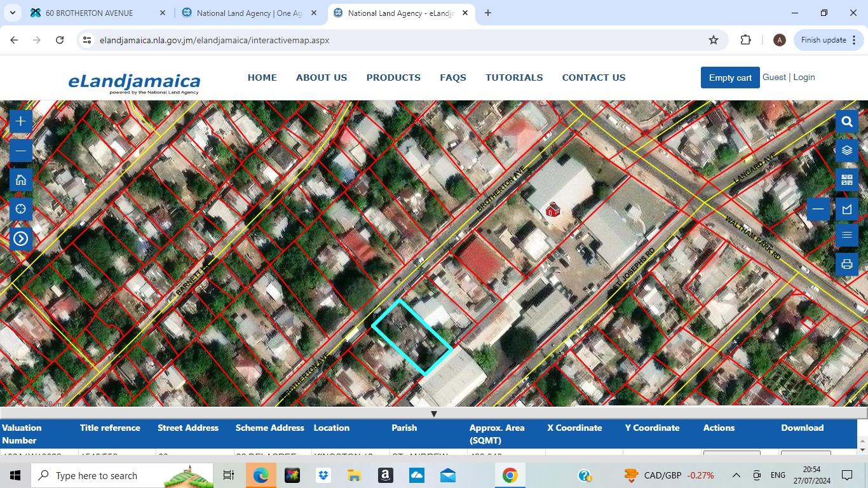Click the eLandjamaica logo
Screen dimensions: 868x488
pos(134,83)
